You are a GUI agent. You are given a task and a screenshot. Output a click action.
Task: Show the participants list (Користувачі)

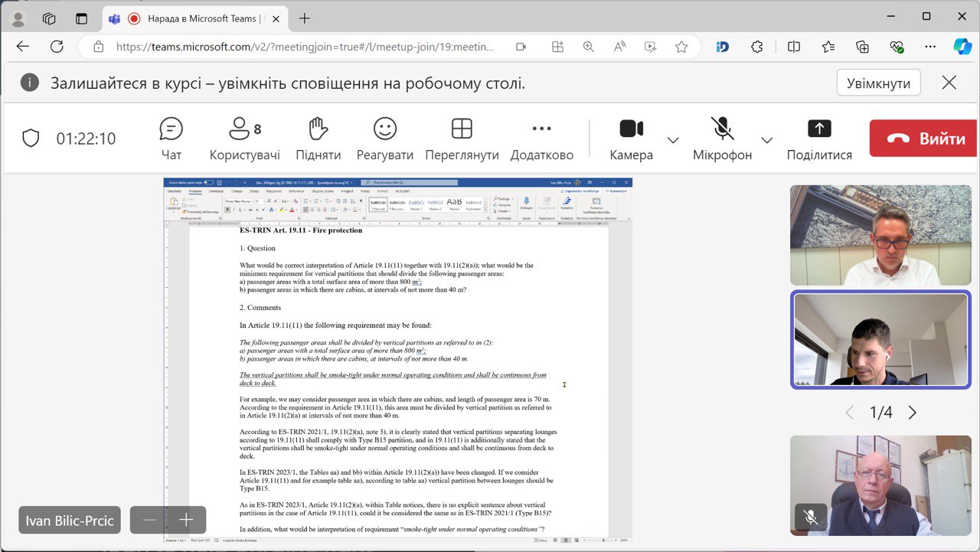(x=244, y=139)
